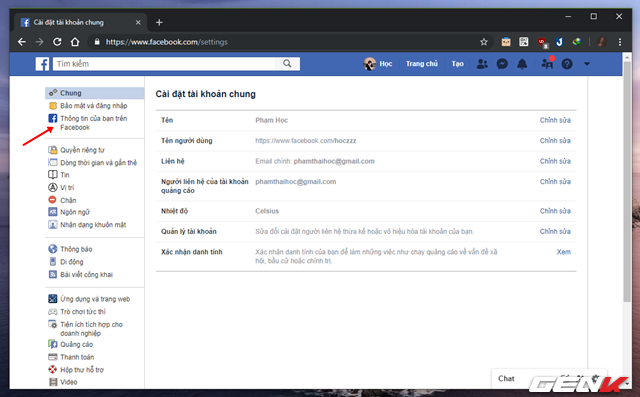Viewport: 640px width, 397px height.
Task: Click Chỉnh sửa for Quản lý tài khoản
Action: coord(555,231)
